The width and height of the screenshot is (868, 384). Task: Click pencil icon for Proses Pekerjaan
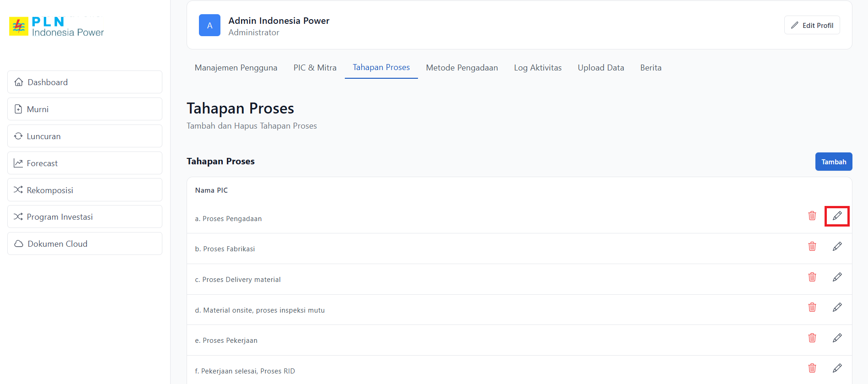837,338
